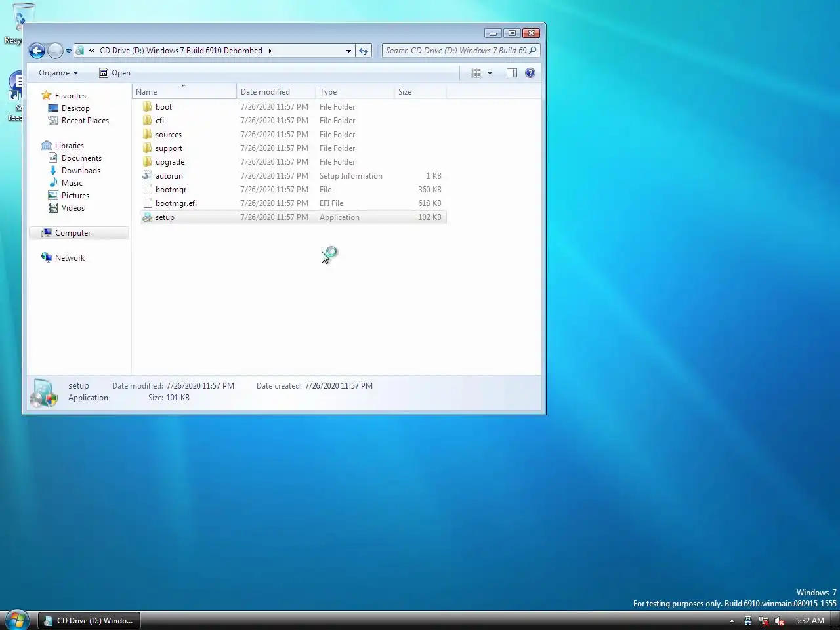Select the bootmgr file icon
This screenshot has height=630, width=840.
point(148,190)
